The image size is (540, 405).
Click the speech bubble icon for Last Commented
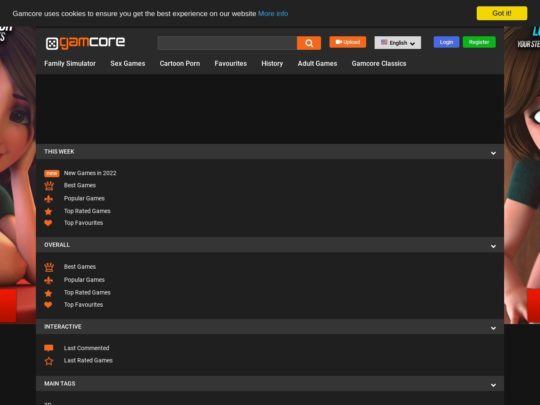[x=49, y=348]
